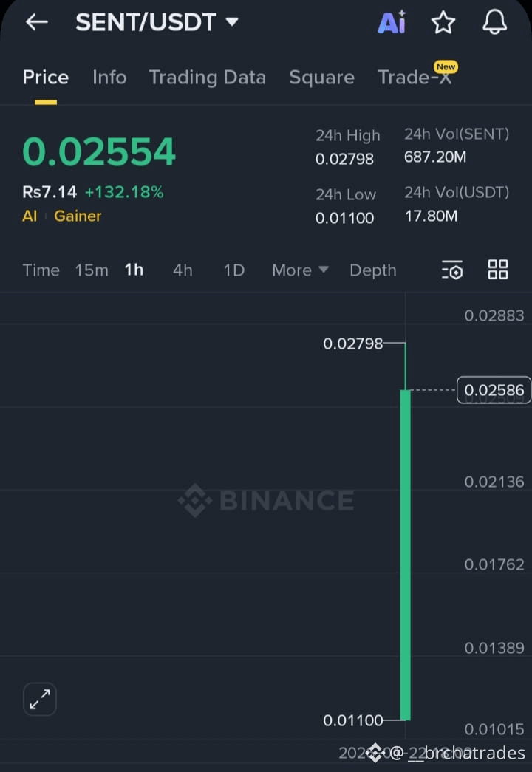Viewport: 532px width, 772px height.
Task: Select the 1D chart interval
Action: [234, 270]
